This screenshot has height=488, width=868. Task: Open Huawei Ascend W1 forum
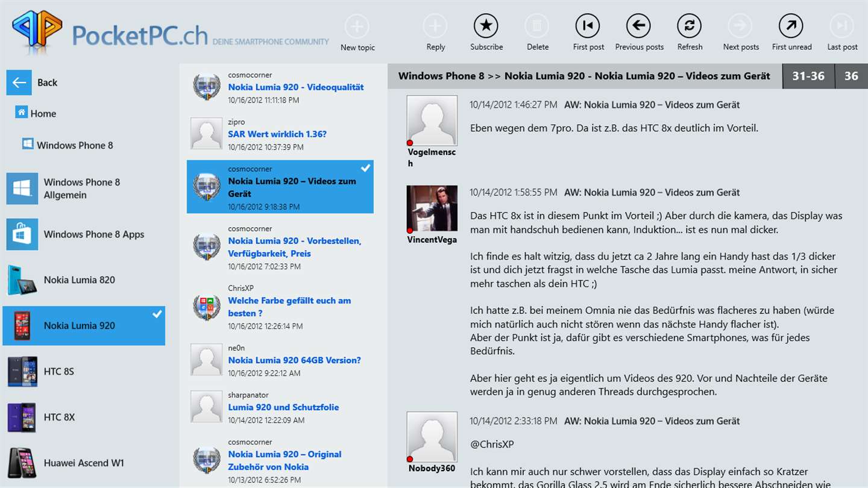84,463
